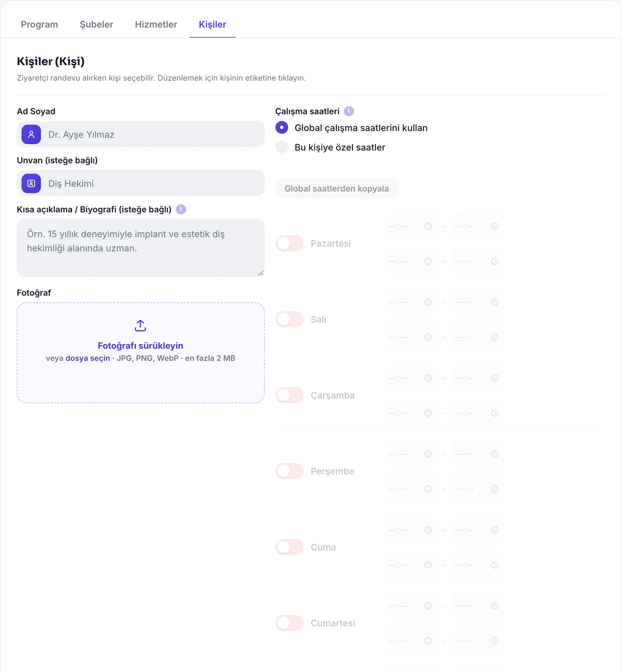Focus the Dr. Ayşe Yılmaz name field
The height and width of the screenshot is (672, 622).
click(141, 134)
